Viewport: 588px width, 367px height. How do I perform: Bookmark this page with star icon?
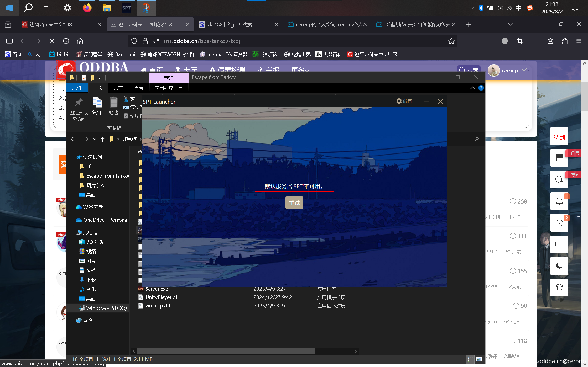[451, 41]
